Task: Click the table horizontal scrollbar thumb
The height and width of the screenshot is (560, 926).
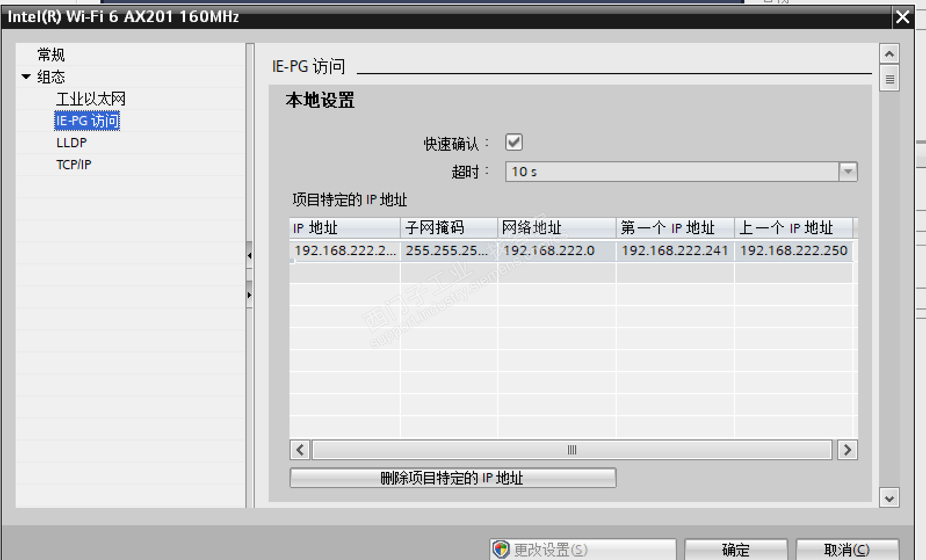Action: (x=572, y=450)
